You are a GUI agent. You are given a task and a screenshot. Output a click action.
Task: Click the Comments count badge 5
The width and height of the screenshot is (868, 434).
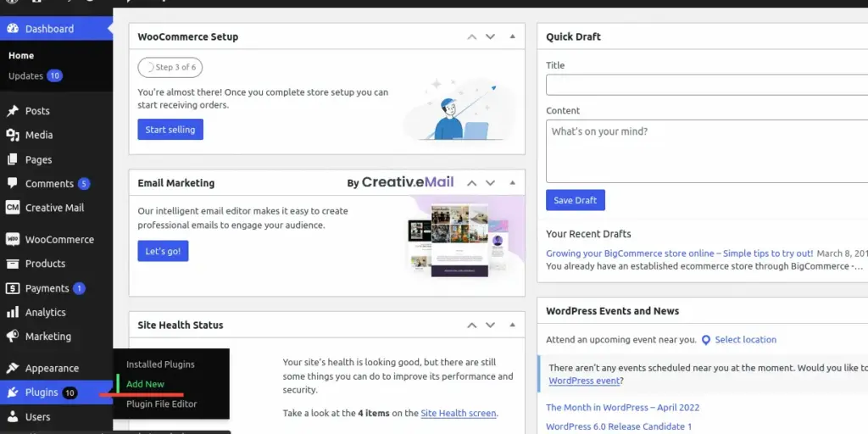(x=84, y=184)
